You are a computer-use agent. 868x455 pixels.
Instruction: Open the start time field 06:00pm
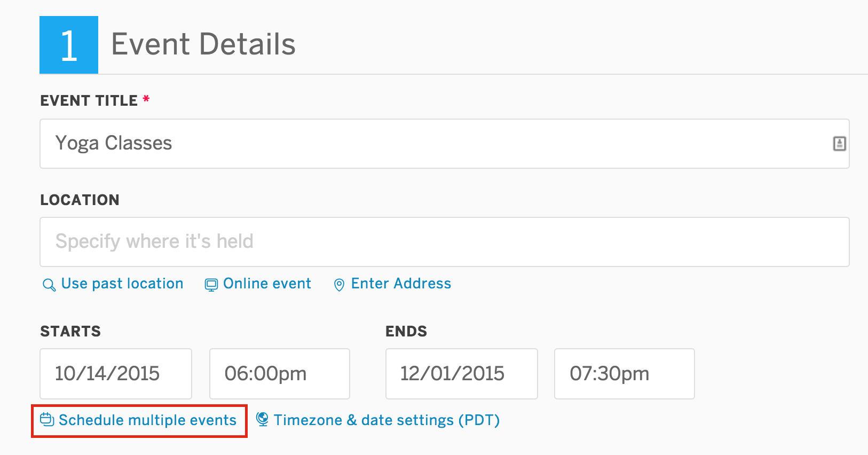click(x=280, y=374)
